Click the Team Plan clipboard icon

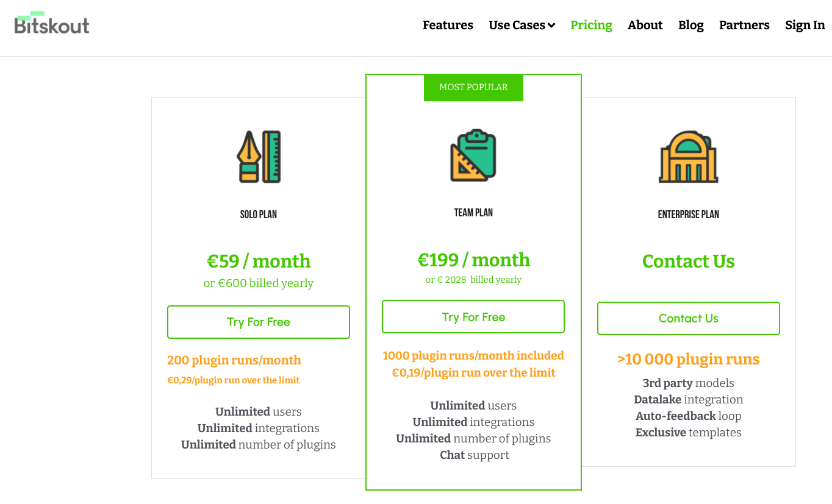473,155
